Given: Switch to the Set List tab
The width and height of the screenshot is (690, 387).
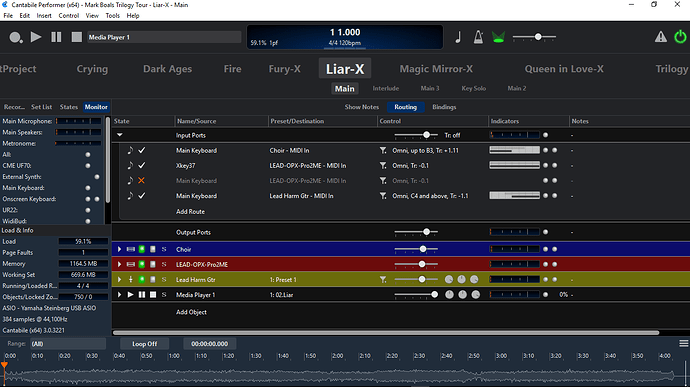Looking at the screenshot, I should click(x=41, y=107).
